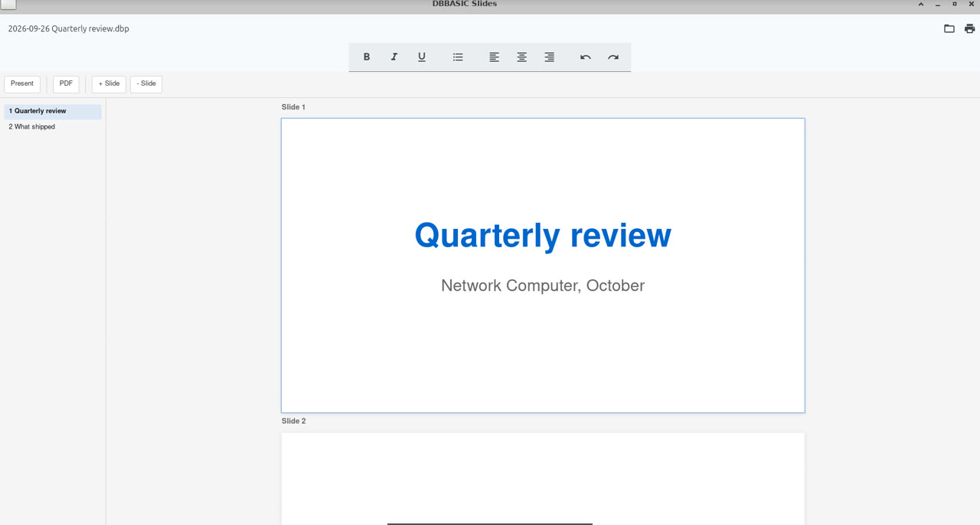
Task: Align text to the right
Action: click(550, 57)
